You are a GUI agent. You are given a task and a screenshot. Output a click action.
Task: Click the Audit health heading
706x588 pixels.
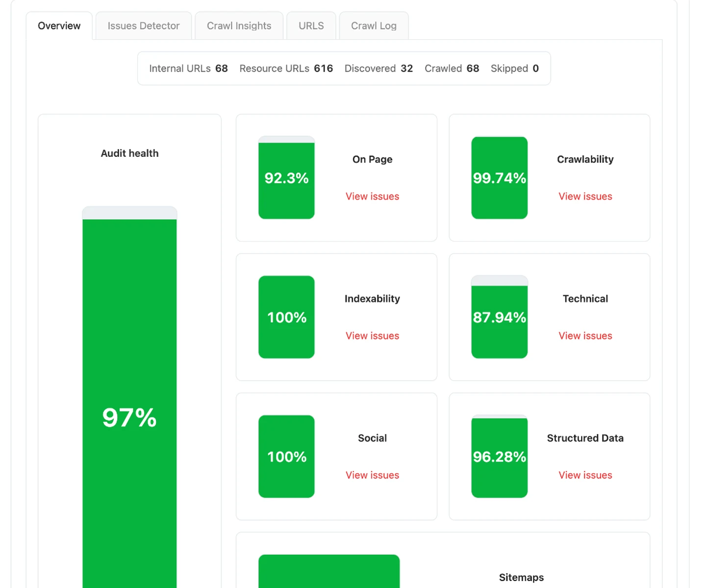pos(129,153)
